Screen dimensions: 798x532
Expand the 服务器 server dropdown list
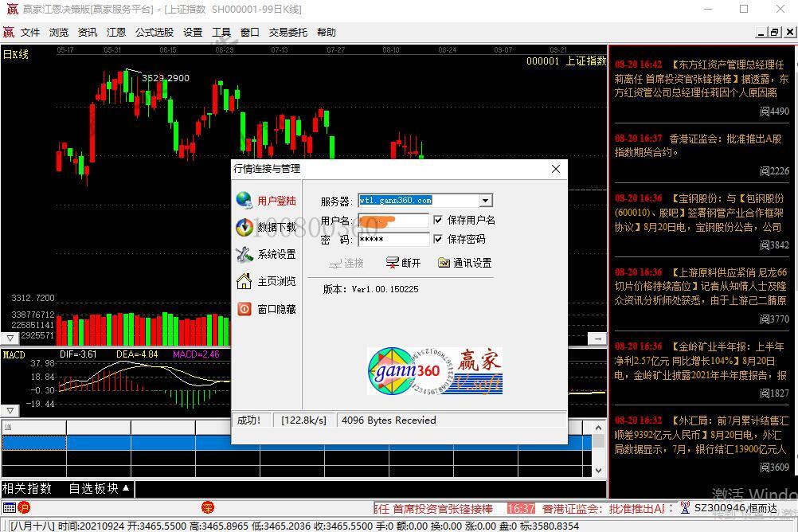(486, 201)
